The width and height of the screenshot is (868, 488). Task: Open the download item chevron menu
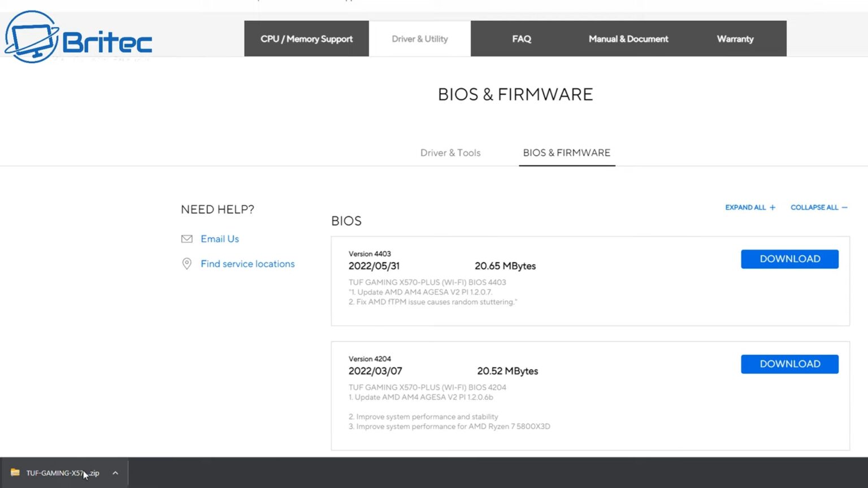tap(115, 473)
